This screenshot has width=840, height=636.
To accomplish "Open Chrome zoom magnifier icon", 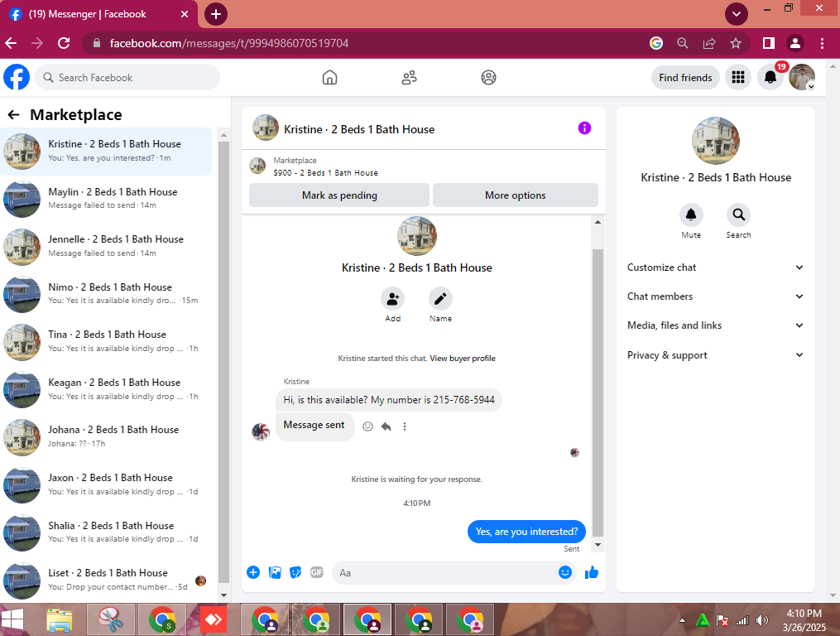I will [x=682, y=43].
